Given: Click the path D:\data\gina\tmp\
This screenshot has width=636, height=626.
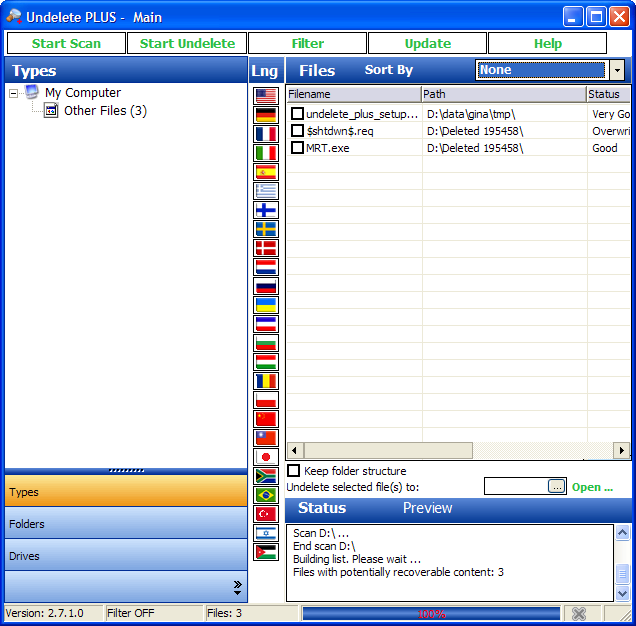Looking at the screenshot, I should point(471,114).
